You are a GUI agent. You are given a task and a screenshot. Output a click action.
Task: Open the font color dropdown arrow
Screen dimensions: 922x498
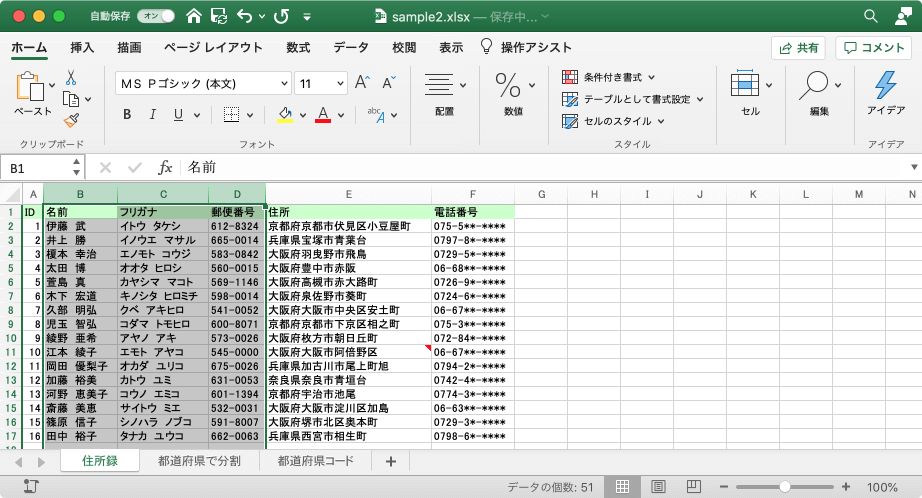coord(341,115)
